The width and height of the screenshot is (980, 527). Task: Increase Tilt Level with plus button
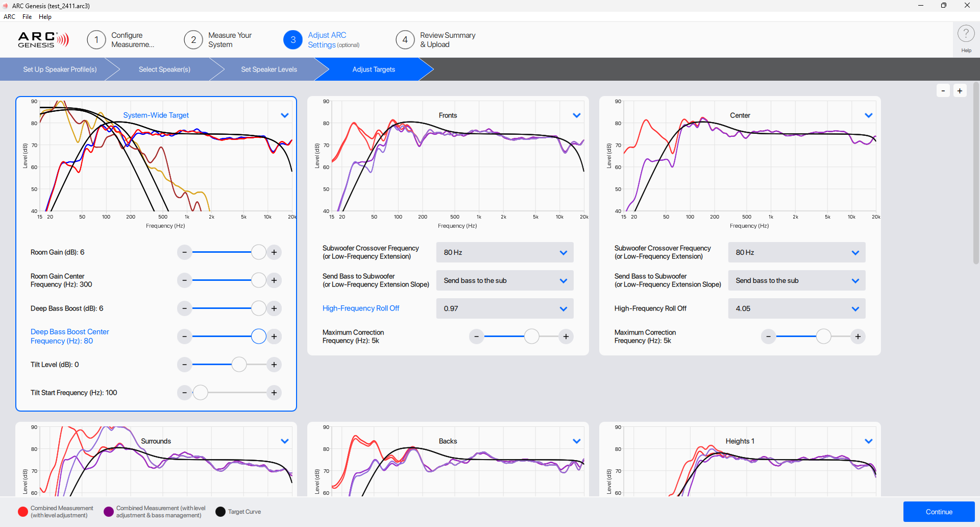point(274,365)
